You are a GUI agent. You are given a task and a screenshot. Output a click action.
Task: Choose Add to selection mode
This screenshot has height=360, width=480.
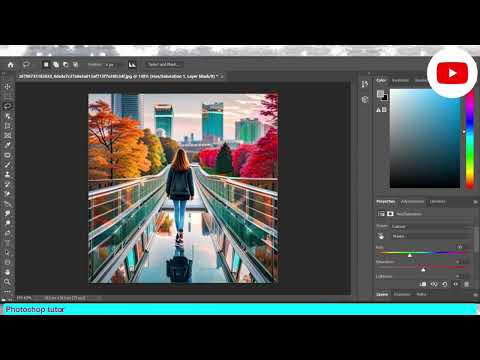click(56, 65)
